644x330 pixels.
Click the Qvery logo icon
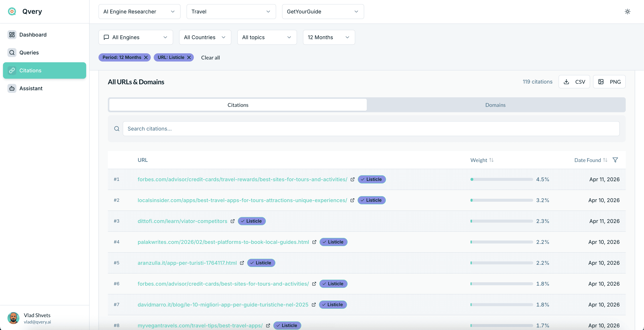(12, 12)
